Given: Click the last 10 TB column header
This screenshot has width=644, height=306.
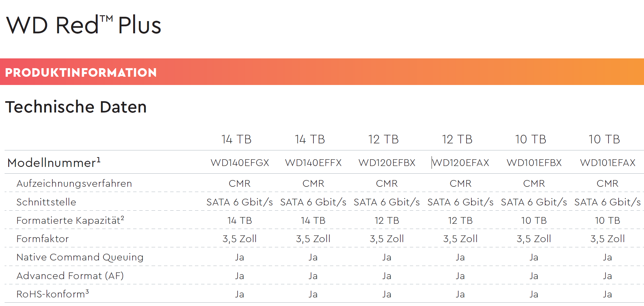Looking at the screenshot, I should [x=604, y=139].
